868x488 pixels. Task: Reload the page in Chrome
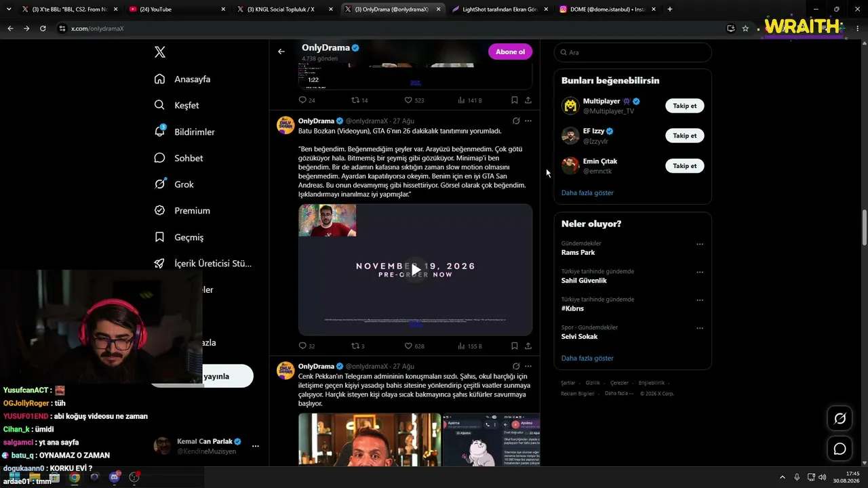(x=43, y=28)
